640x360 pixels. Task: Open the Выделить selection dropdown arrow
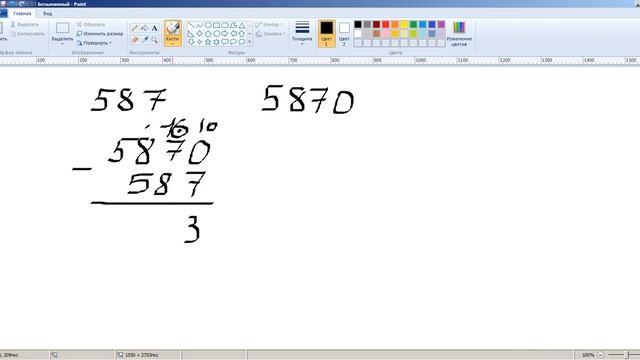pos(62,43)
